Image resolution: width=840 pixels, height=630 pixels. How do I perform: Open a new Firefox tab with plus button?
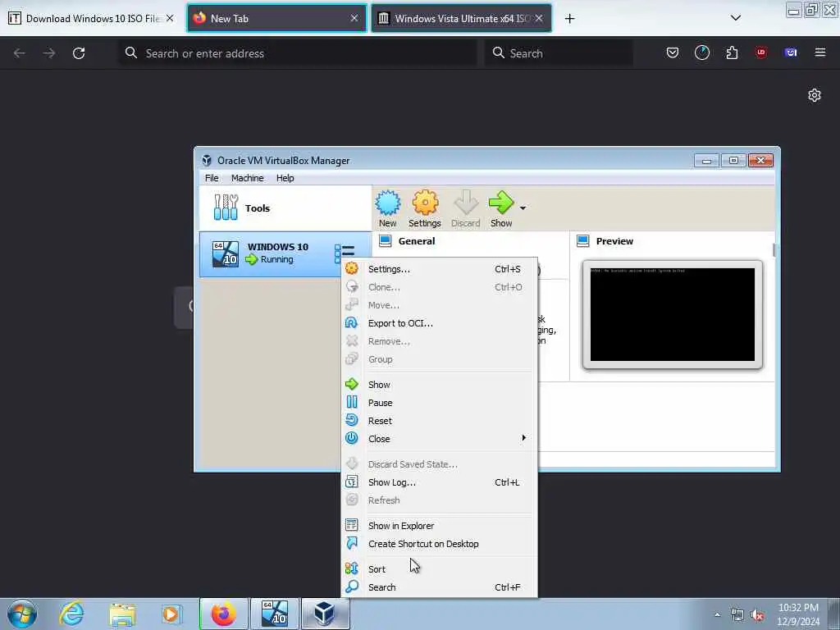(569, 19)
